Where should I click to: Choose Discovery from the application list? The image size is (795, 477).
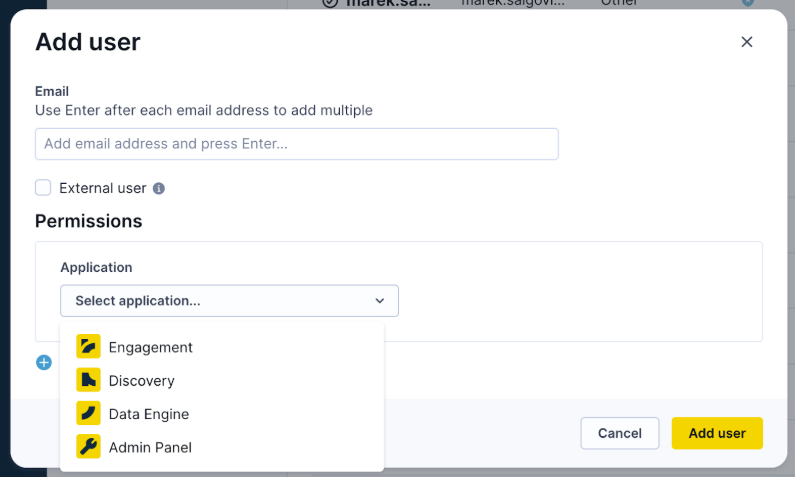(141, 381)
